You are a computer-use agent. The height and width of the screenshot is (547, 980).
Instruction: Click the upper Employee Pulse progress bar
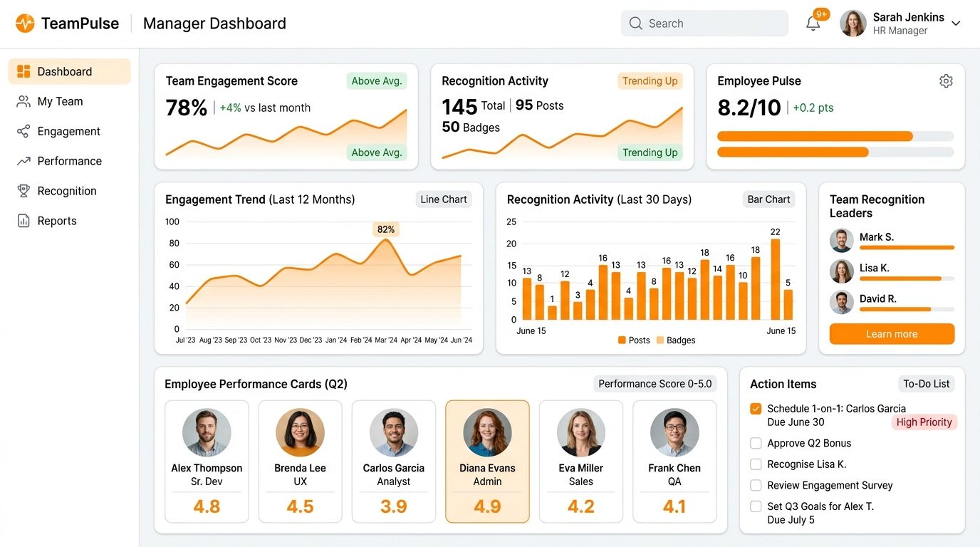click(x=835, y=136)
